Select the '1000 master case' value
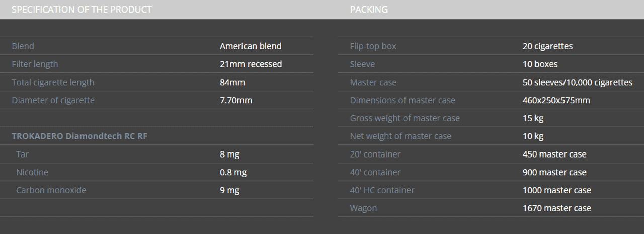This screenshot has width=644, height=234. 557,190
